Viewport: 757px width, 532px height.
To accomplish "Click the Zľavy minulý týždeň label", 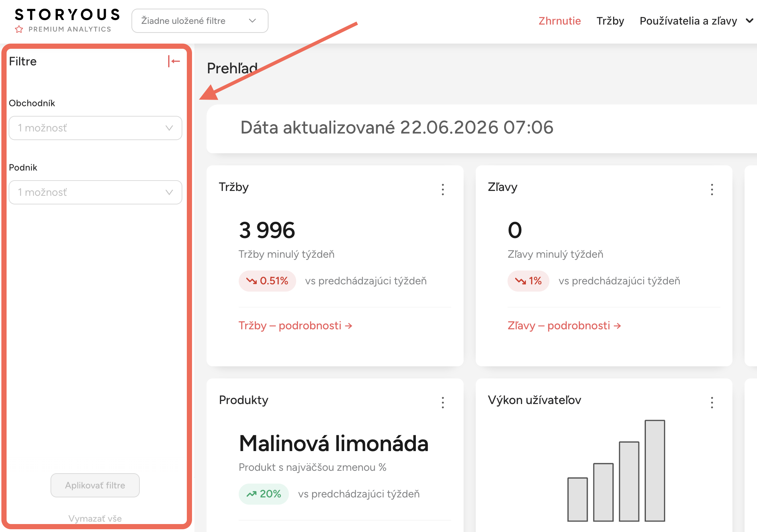I will click(555, 254).
